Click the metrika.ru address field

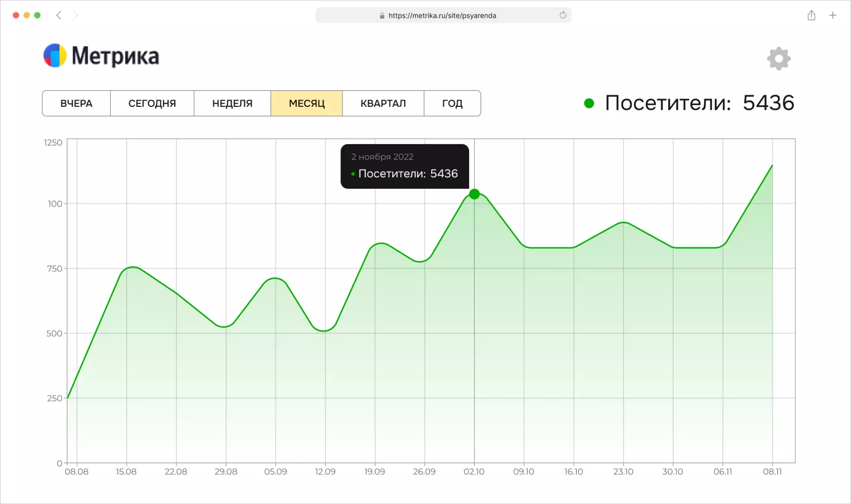pyautogui.click(x=443, y=15)
